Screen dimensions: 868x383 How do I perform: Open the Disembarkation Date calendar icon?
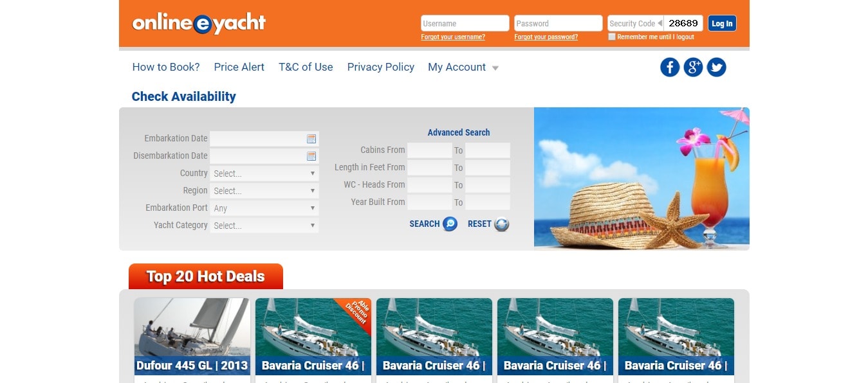[311, 156]
